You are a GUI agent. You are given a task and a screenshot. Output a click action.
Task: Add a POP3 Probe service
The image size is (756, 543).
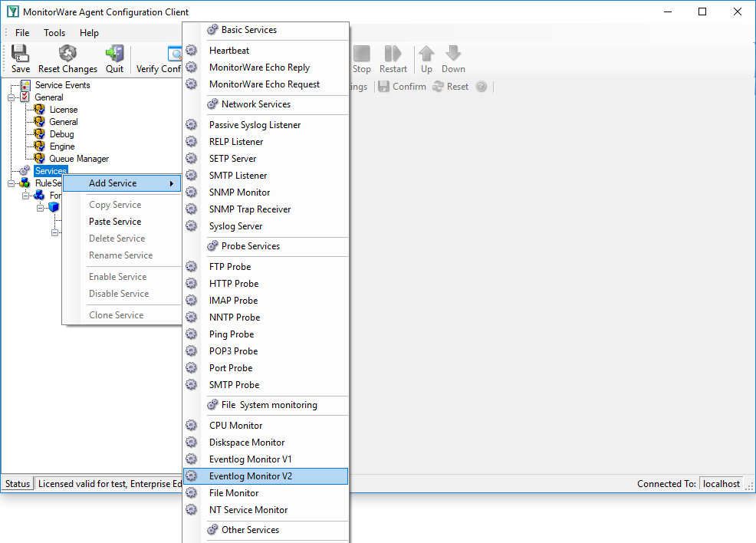click(265, 350)
